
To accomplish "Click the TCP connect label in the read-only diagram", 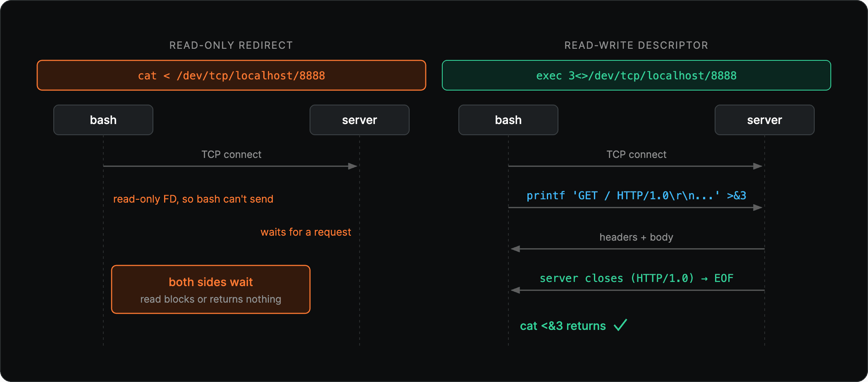I will click(x=231, y=155).
